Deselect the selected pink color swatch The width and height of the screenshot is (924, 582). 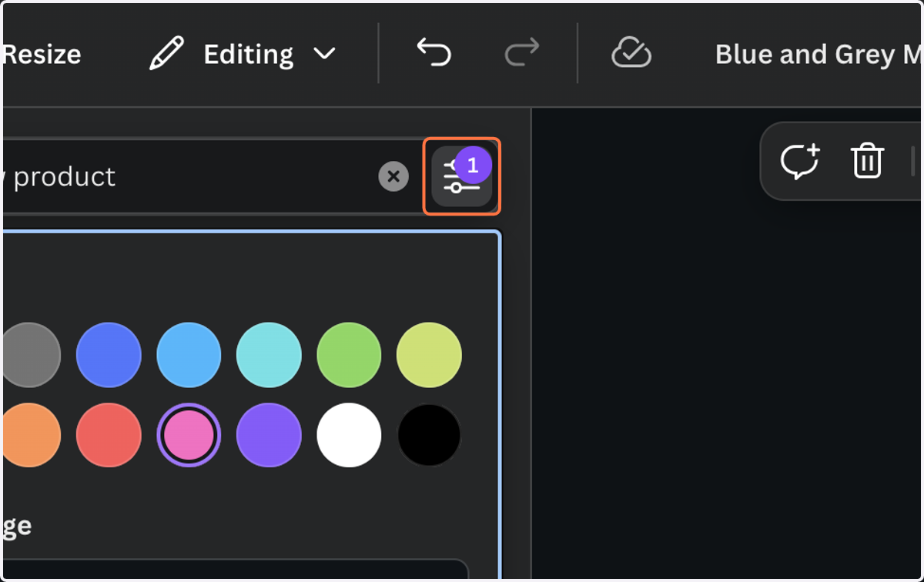189,435
